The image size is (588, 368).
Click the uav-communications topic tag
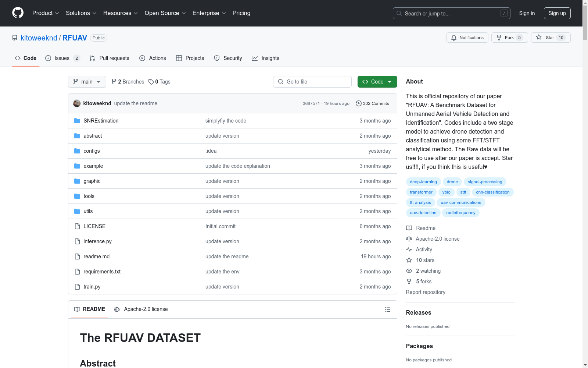[461, 202]
